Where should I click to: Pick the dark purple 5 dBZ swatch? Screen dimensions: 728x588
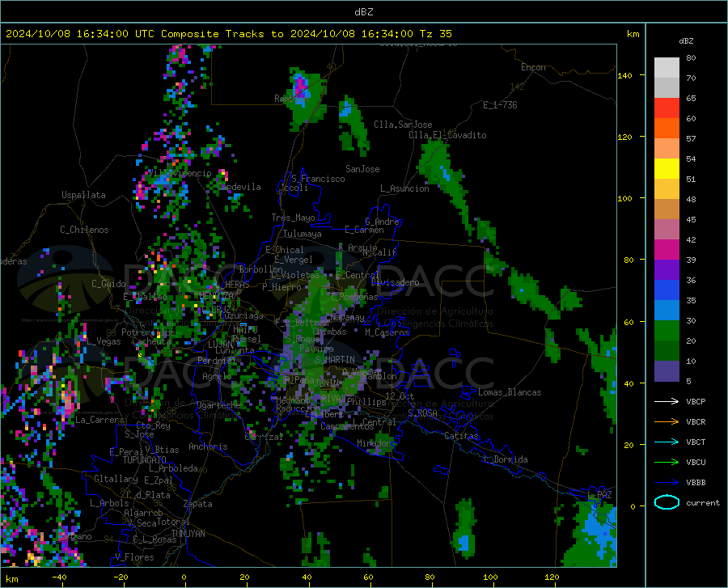click(x=667, y=370)
